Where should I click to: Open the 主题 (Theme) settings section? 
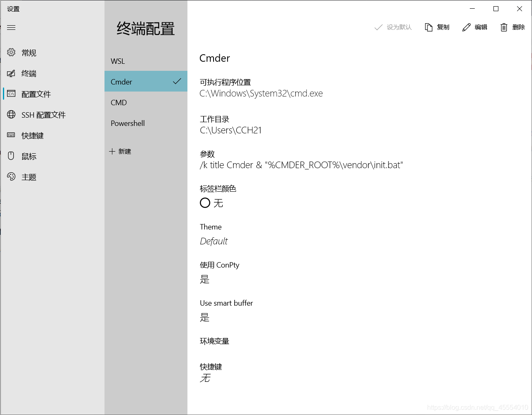(x=28, y=176)
